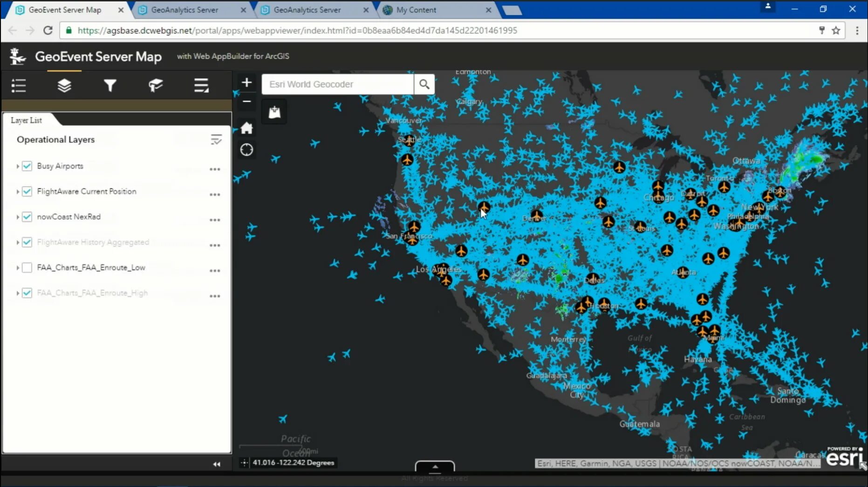Select the Layer List panel tab
Image resolution: width=868 pixels, height=487 pixels.
click(x=27, y=120)
